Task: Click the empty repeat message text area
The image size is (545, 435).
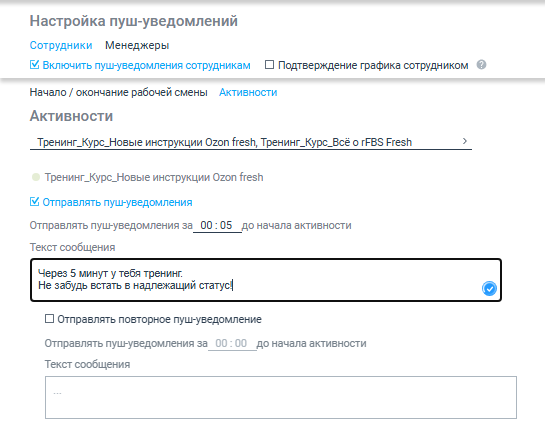Action: tap(280, 397)
